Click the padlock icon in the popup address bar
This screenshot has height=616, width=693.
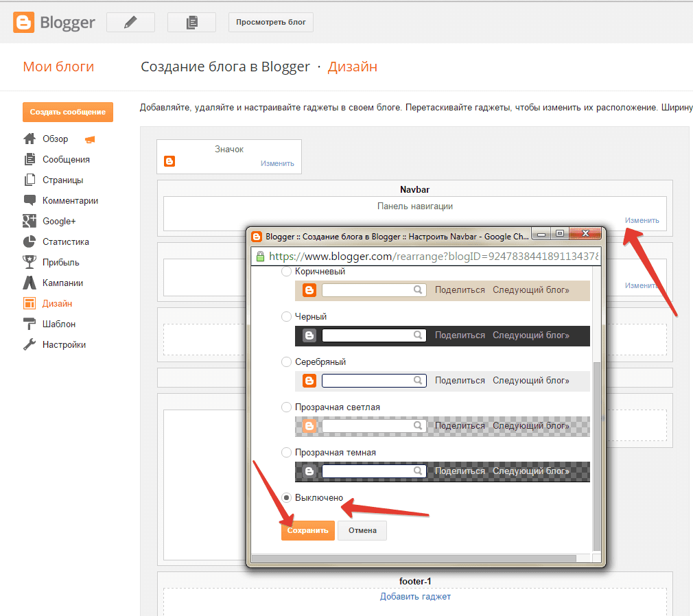260,257
